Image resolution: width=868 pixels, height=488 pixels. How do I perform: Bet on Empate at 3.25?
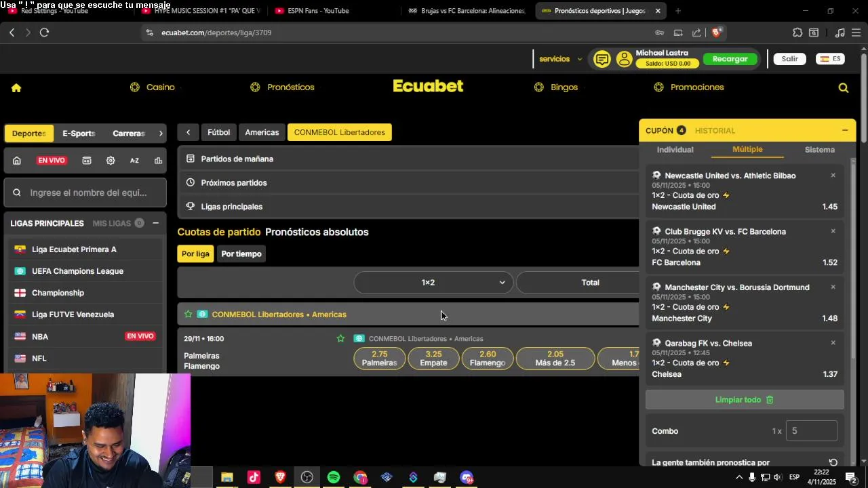(433, 359)
